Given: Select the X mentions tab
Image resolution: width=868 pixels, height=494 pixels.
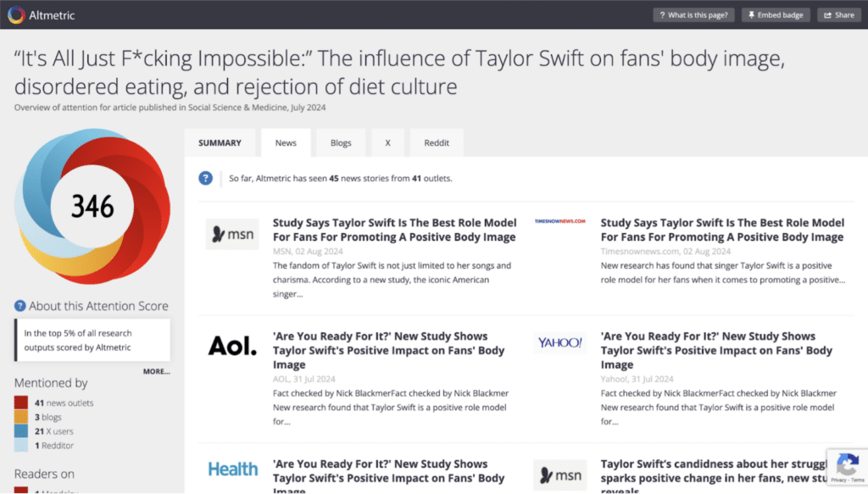Looking at the screenshot, I should point(387,142).
